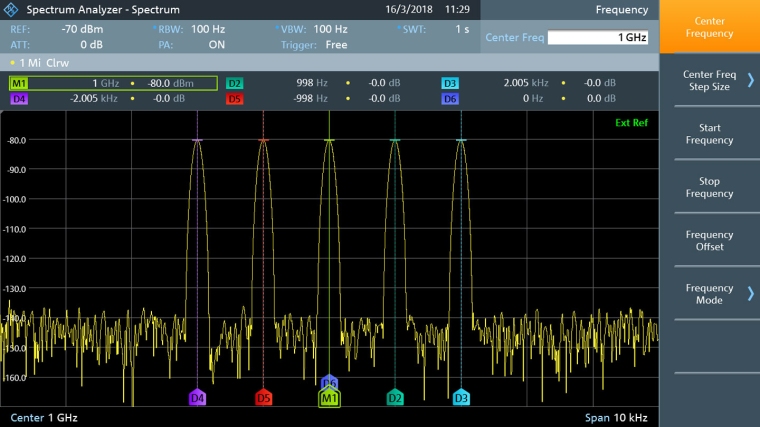Select the D3 delta marker label
This screenshot has height=427, width=760.
[x=450, y=83]
